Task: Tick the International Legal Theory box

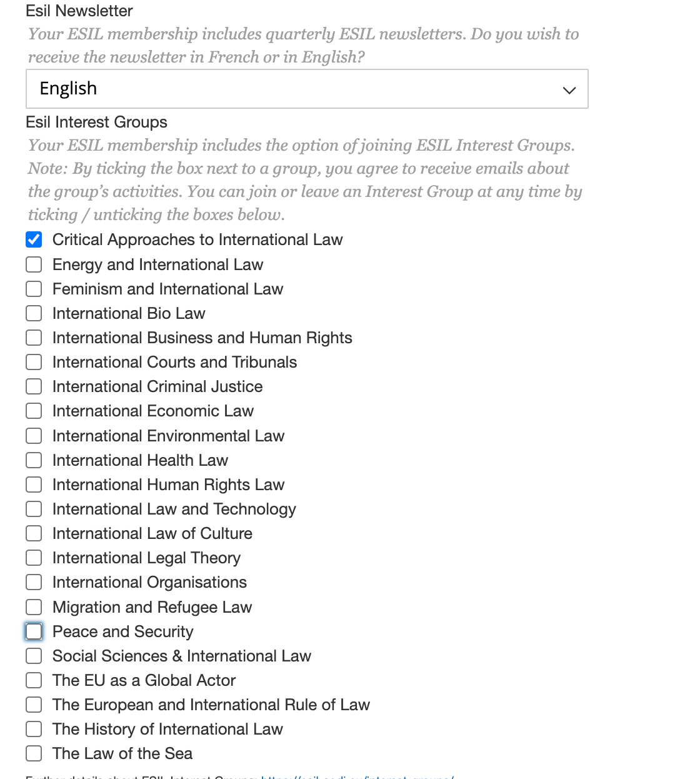Action: pyautogui.click(x=34, y=558)
